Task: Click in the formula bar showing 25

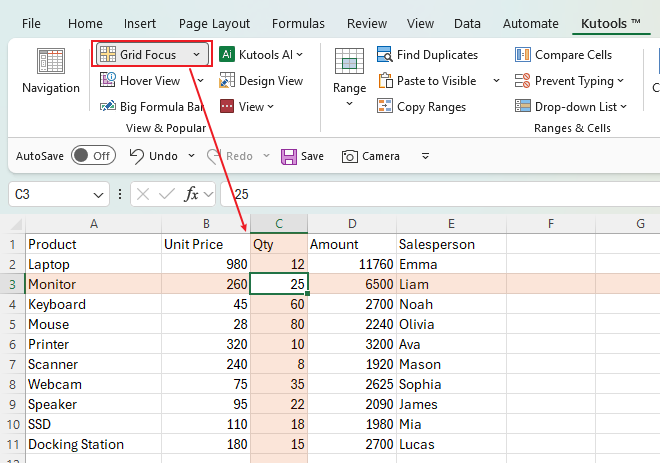Action: point(440,194)
